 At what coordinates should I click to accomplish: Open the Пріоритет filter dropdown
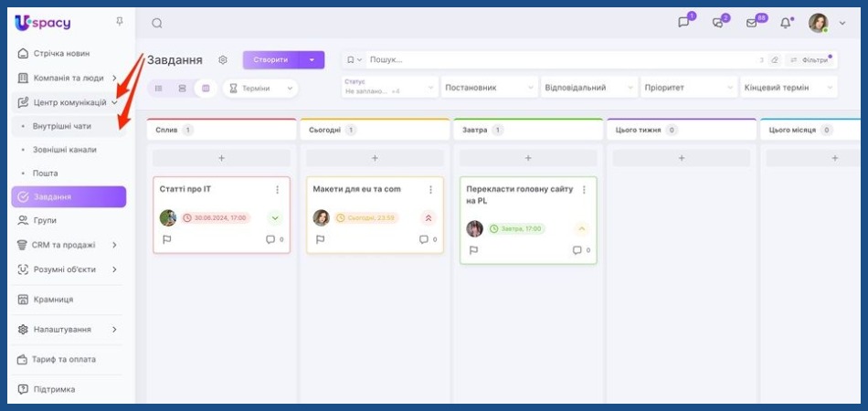tap(687, 88)
